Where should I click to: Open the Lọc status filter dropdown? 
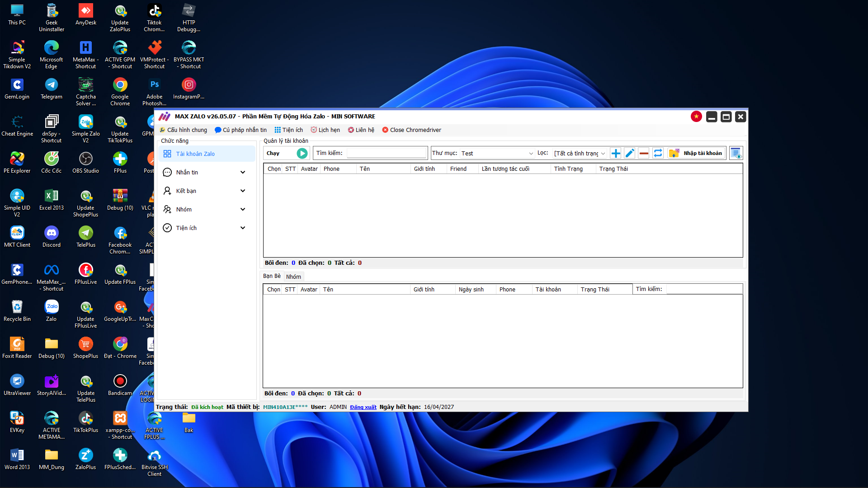click(580, 153)
